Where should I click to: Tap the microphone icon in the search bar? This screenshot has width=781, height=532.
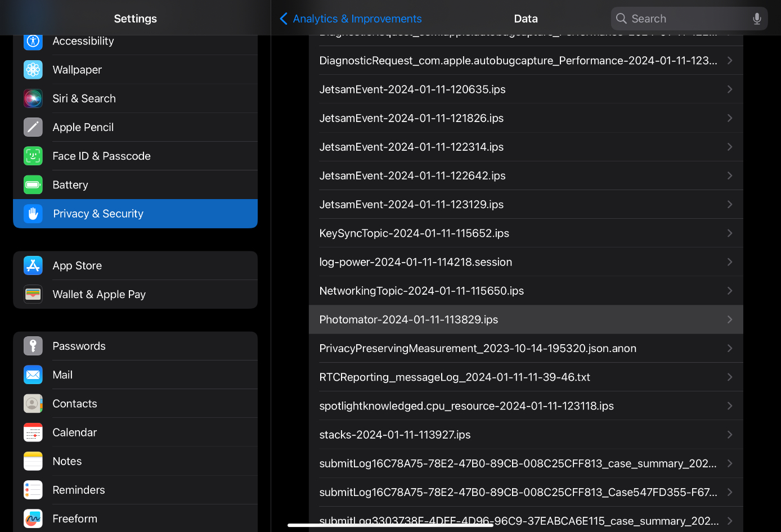756,18
